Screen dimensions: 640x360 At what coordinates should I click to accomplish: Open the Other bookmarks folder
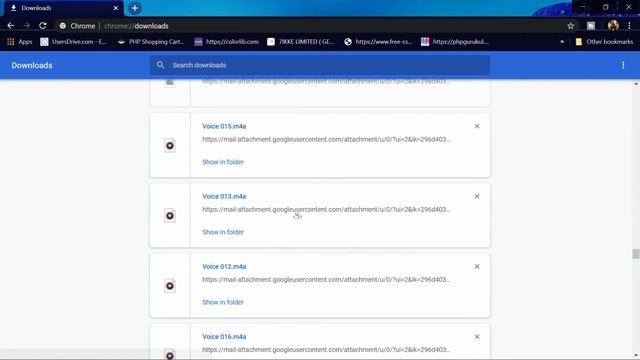pos(604,42)
